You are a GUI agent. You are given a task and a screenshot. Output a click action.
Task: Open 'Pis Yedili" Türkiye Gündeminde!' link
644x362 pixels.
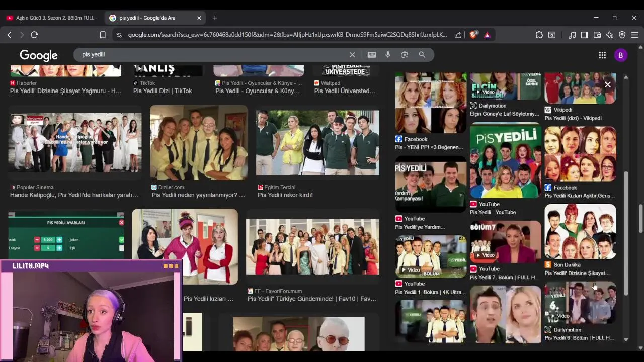(x=312, y=299)
